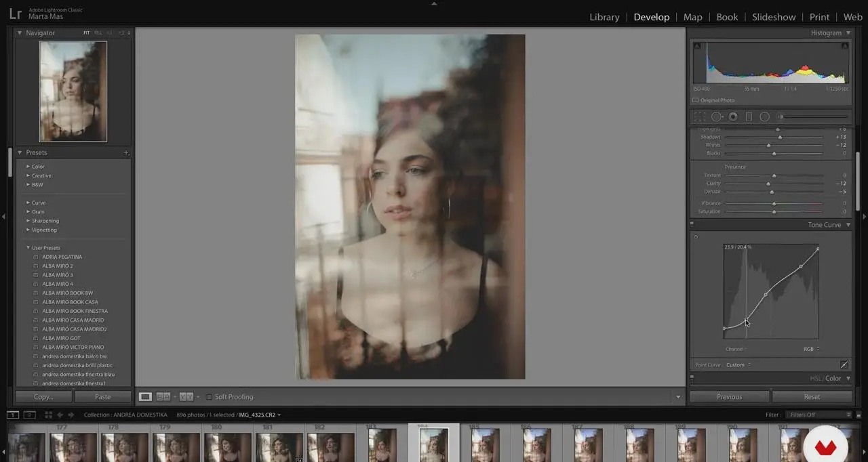Viewport: 868px width, 462px height.
Task: Enable Soft Proofing checkbox
Action: pyautogui.click(x=210, y=397)
